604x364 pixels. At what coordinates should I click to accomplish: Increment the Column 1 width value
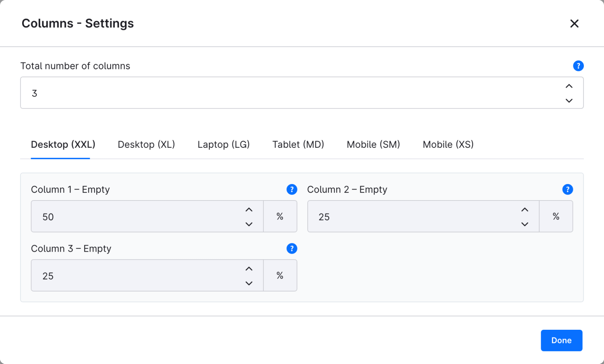coord(249,210)
